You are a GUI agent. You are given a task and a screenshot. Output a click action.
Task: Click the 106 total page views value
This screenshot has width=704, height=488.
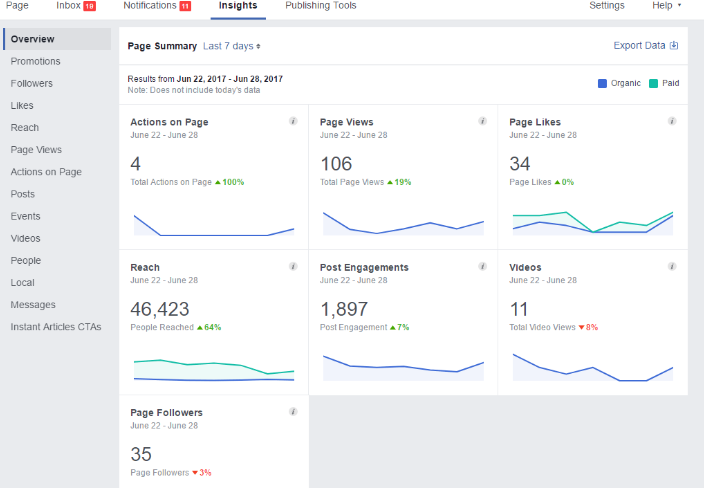pos(336,164)
